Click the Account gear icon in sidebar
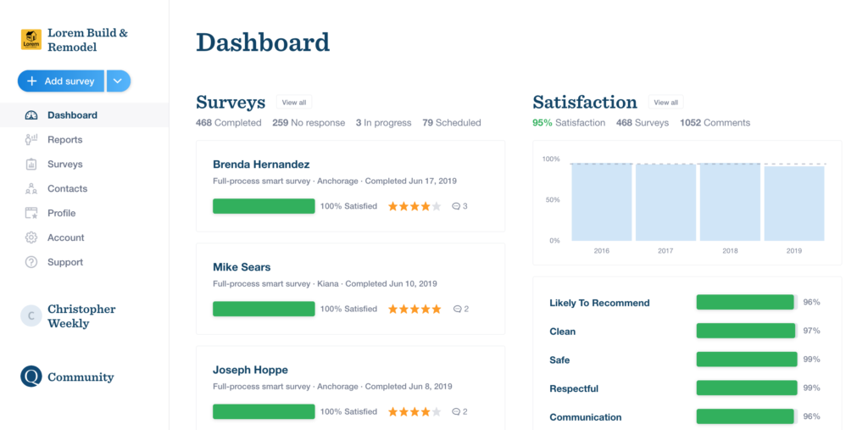This screenshot has width=868, height=430. click(31, 237)
